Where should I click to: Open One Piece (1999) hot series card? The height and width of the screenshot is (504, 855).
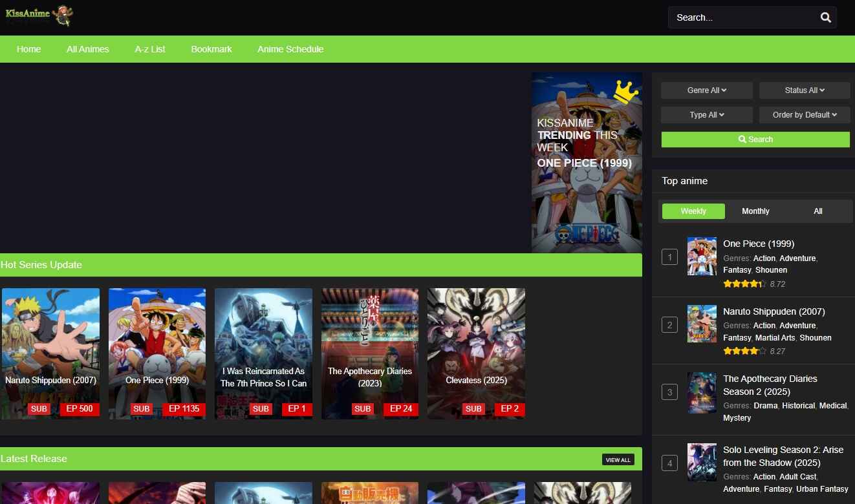pyautogui.click(x=157, y=353)
